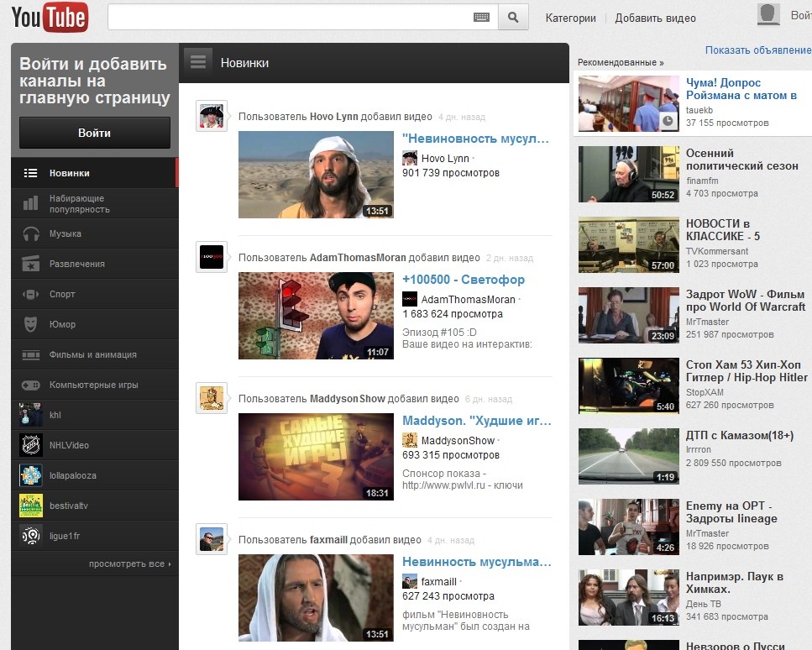The image size is (812, 650).
Task: Open the on-screen keyboard icon in search box
Action: point(481,18)
